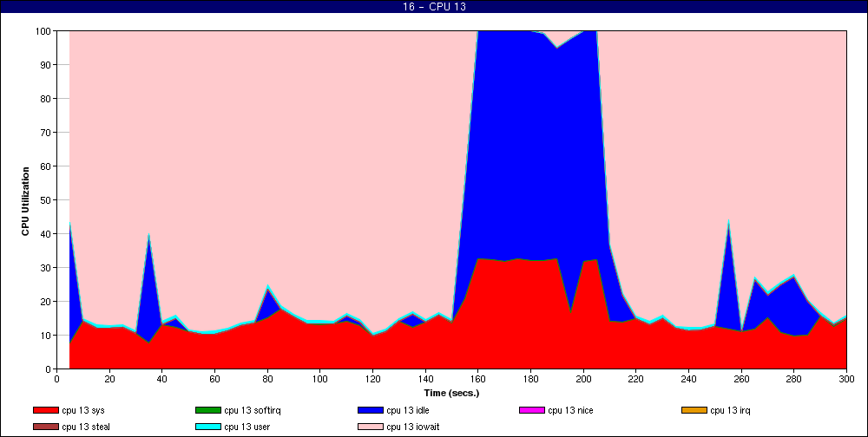Click the x-axis tick label 220
The width and height of the screenshot is (868, 437).
pyautogui.click(x=636, y=379)
